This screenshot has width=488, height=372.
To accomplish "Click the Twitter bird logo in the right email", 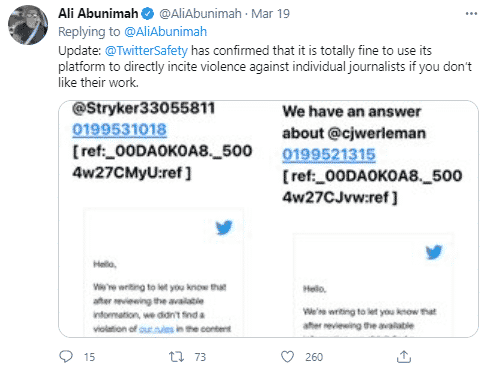I will pos(434,252).
